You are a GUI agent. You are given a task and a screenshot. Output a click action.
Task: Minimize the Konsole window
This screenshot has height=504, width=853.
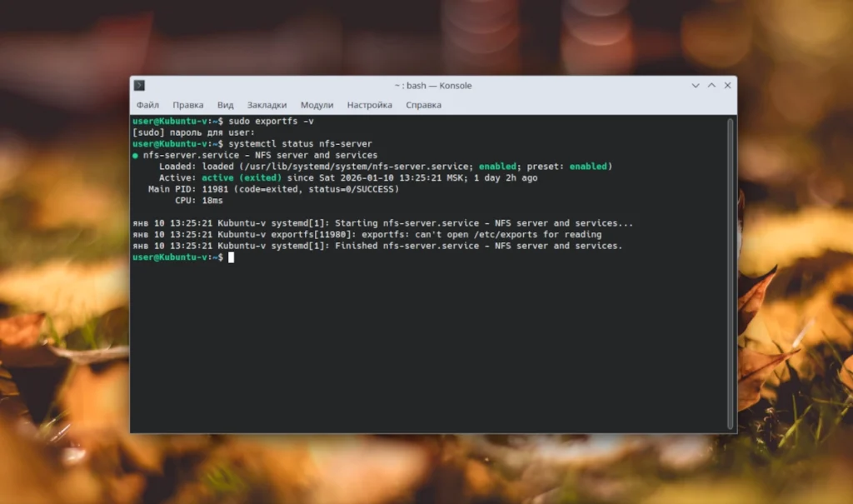point(696,86)
